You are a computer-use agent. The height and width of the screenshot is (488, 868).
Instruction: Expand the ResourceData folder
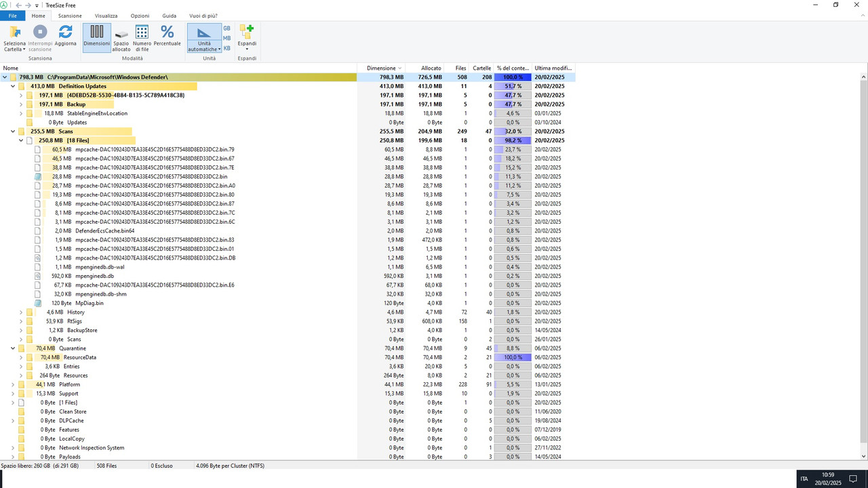(21, 357)
